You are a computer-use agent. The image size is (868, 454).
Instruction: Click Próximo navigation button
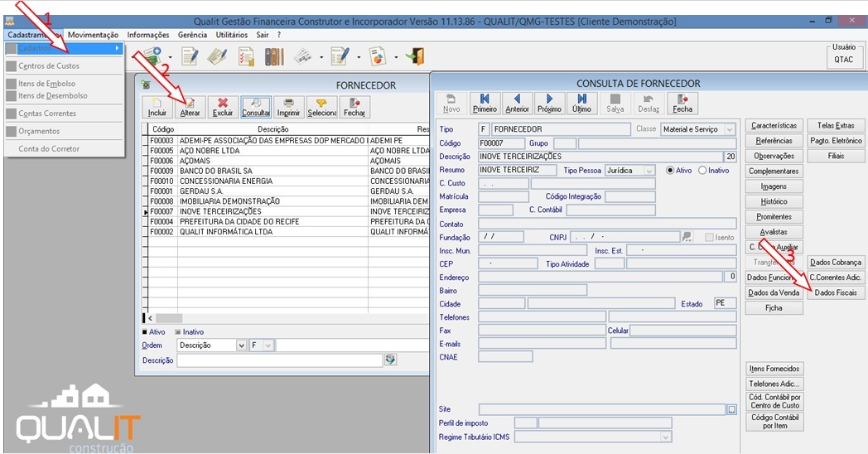pyautogui.click(x=549, y=104)
